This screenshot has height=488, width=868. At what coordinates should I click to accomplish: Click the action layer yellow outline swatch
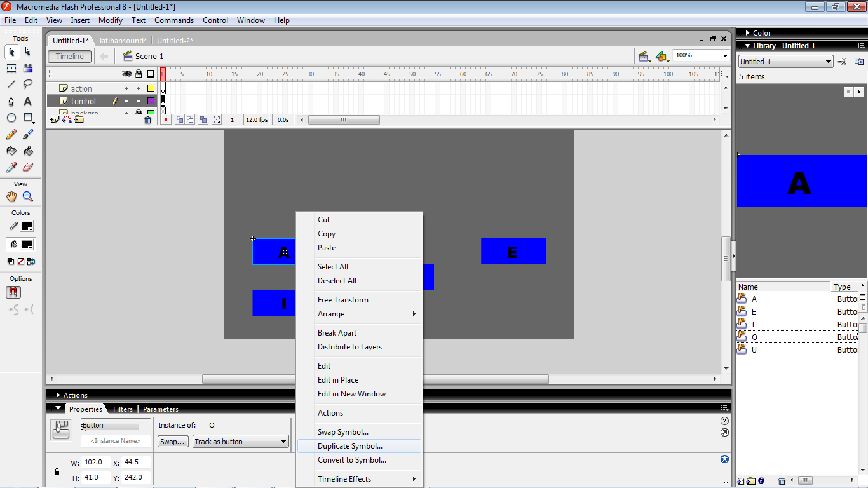151,89
